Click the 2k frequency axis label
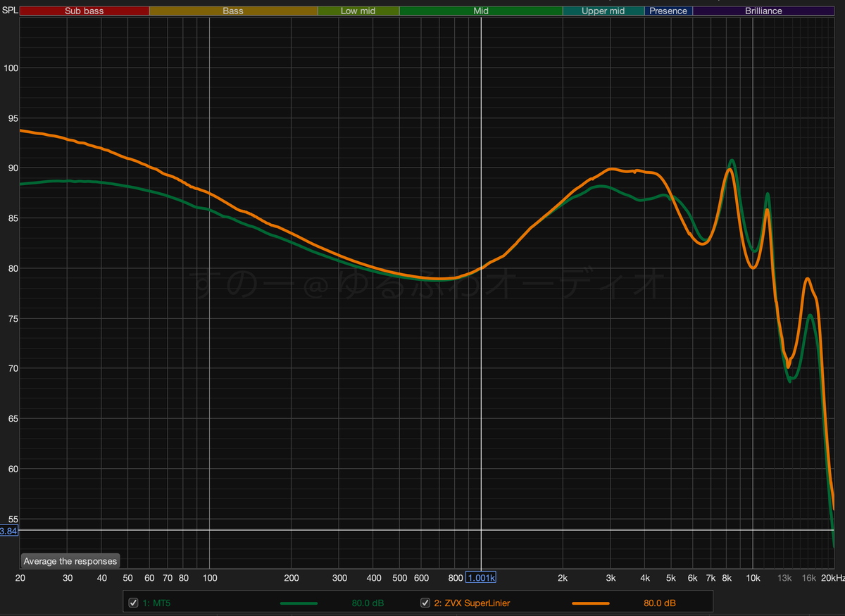 coord(563,578)
